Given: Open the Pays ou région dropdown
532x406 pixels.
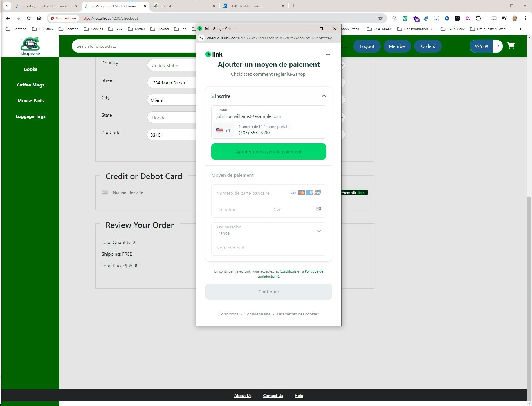Looking at the screenshot, I should click(x=268, y=231).
